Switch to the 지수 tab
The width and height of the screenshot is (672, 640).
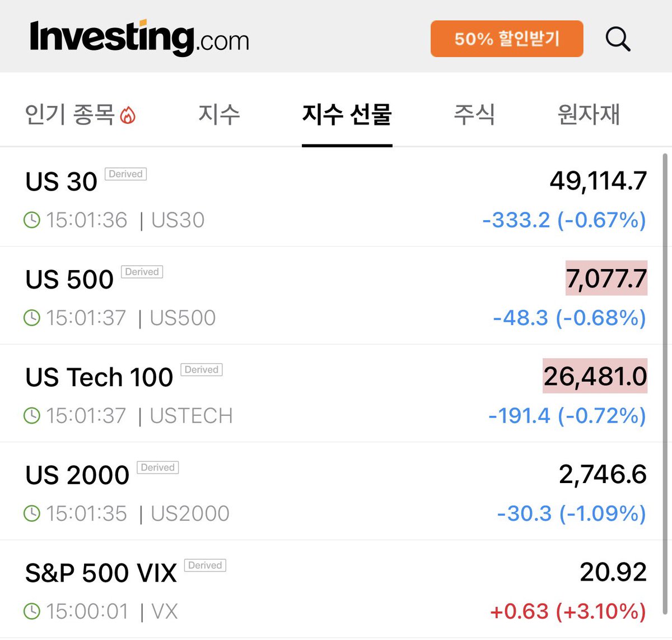pyautogui.click(x=219, y=114)
